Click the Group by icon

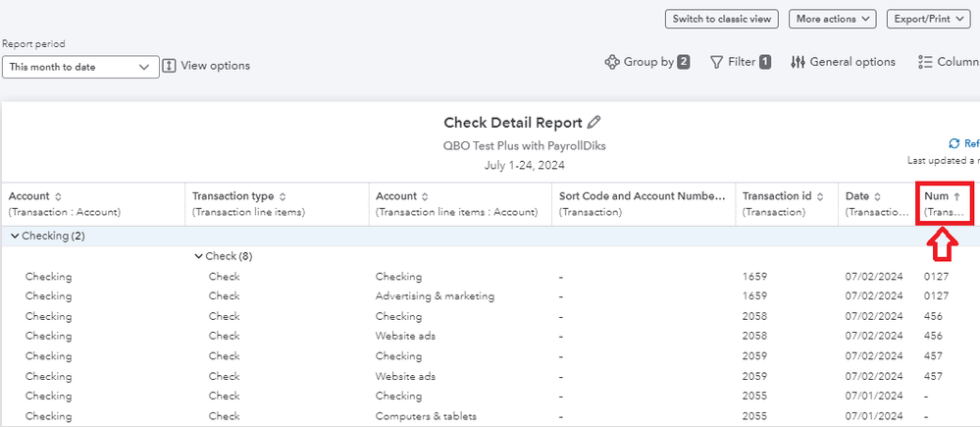[612, 62]
